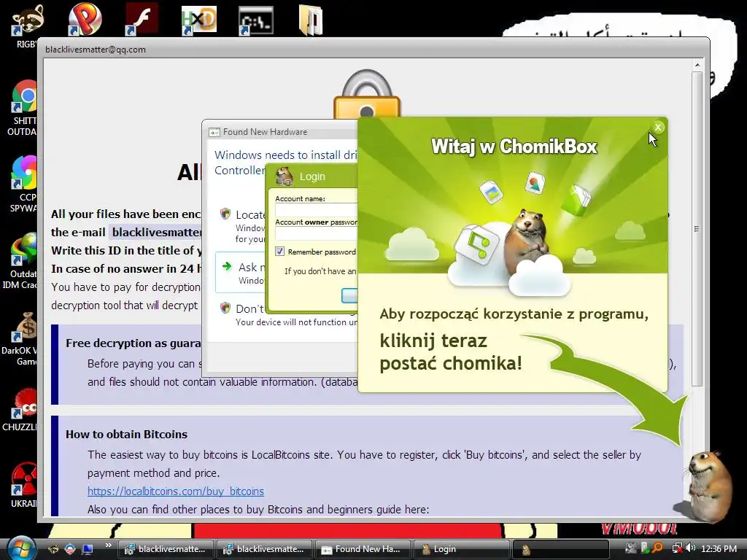Click blacklivesmatter@qq.com window title text
Image resolution: width=747 pixels, height=560 pixels.
pyautogui.click(x=96, y=50)
